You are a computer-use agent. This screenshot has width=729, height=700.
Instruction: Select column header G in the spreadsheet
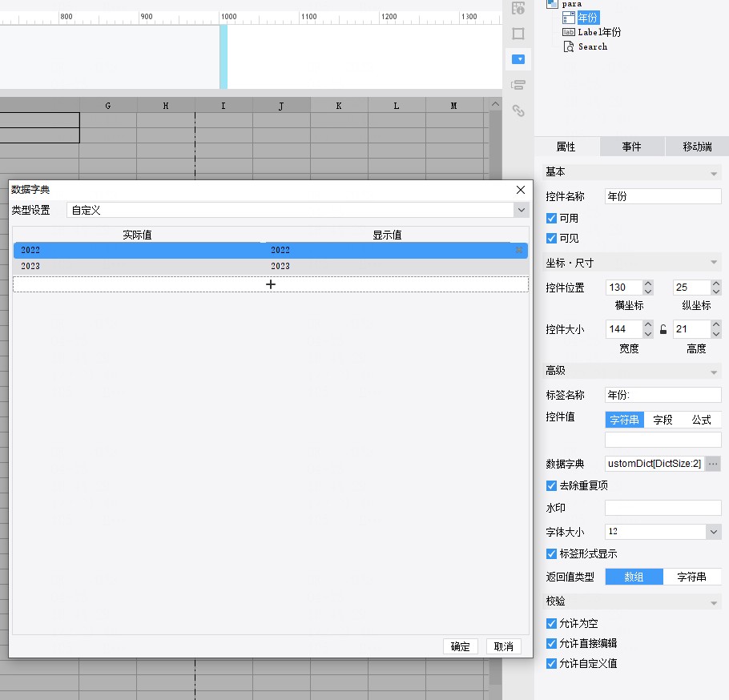108,106
